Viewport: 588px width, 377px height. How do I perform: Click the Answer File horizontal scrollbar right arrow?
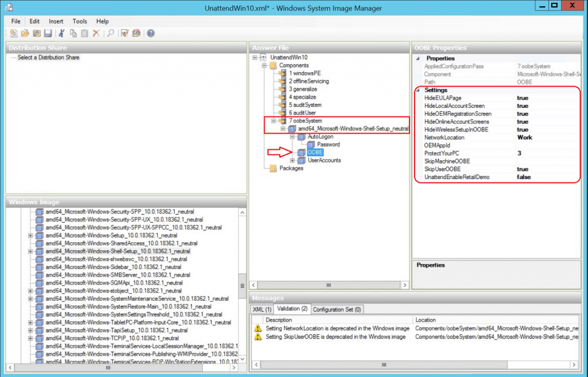pos(405,285)
